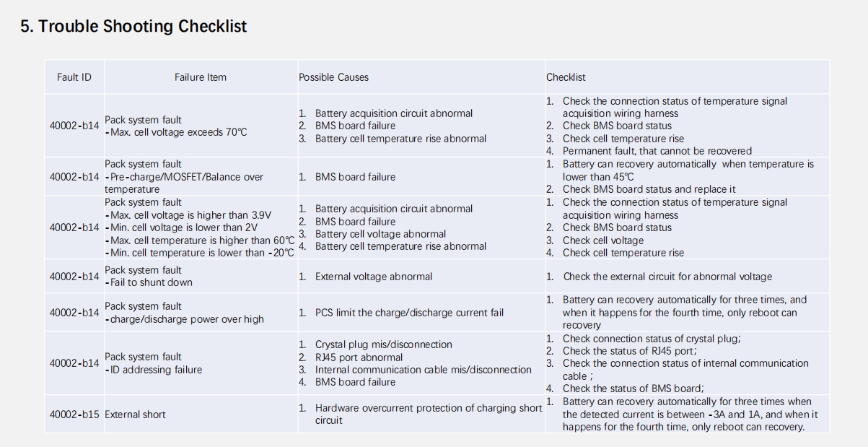Click "PCS limit the charge/discharge current fail"
Image resolution: width=868 pixels, height=447 pixels.
[409, 313]
